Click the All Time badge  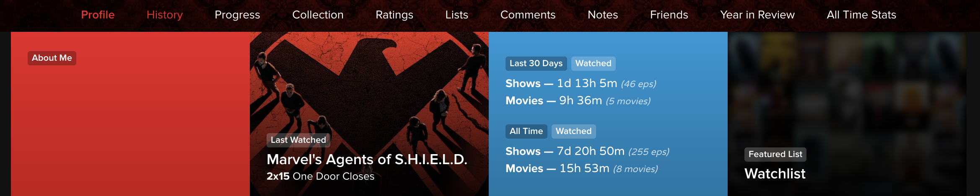(526, 131)
